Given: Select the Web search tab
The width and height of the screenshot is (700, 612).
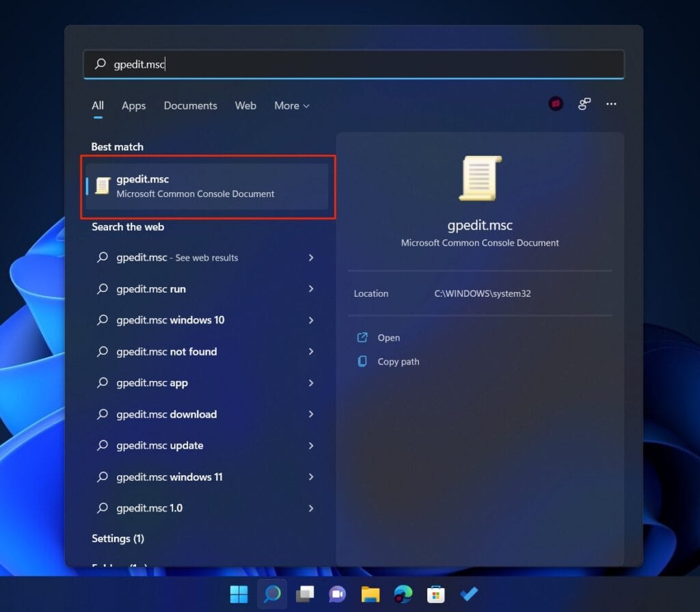Looking at the screenshot, I should (x=245, y=105).
